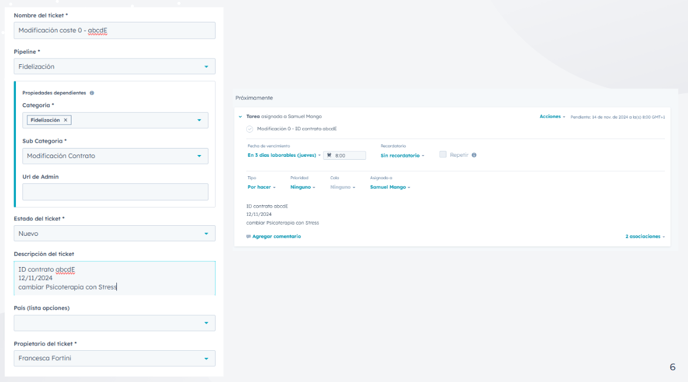This screenshot has height=382, width=688.
Task: Click the info icon next to Repetir
Action: point(474,155)
